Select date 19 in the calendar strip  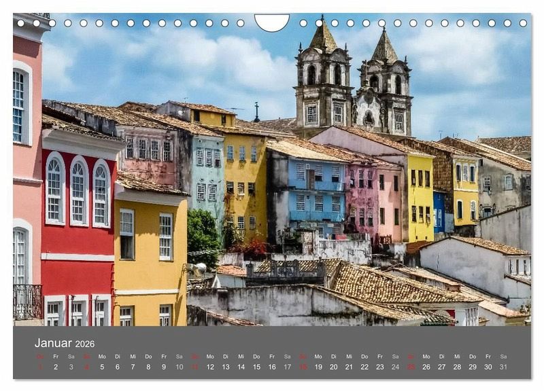coord(318,367)
